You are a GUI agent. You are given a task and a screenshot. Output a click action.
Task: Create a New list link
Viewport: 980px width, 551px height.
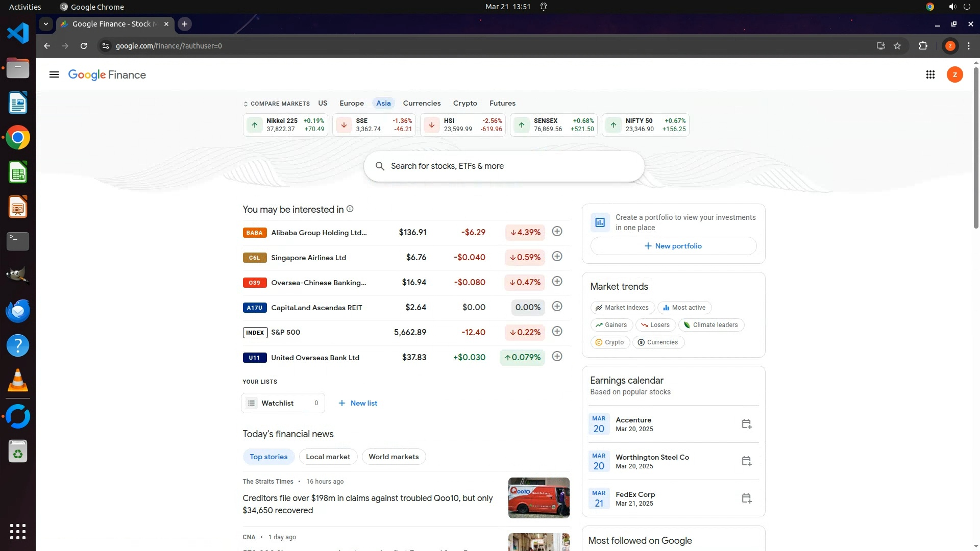[x=358, y=403]
